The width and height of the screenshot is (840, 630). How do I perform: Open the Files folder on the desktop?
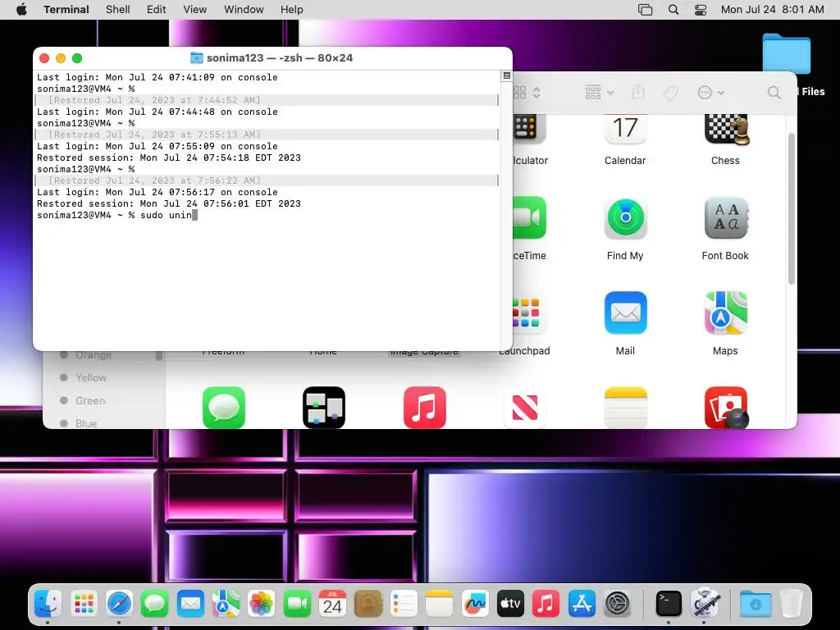pos(786,53)
